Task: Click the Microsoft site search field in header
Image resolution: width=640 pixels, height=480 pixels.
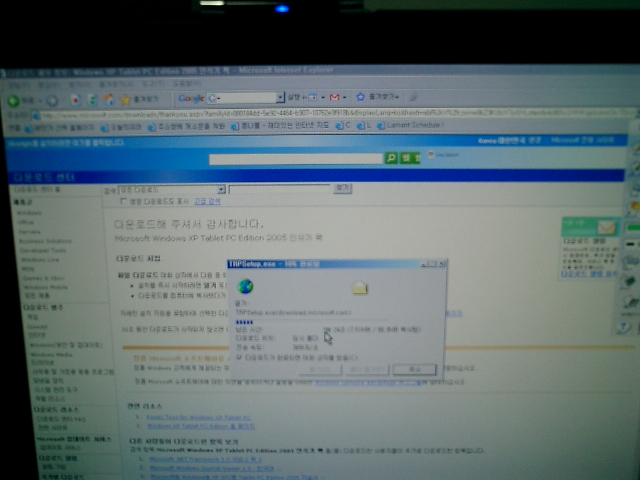Action: pos(296,159)
